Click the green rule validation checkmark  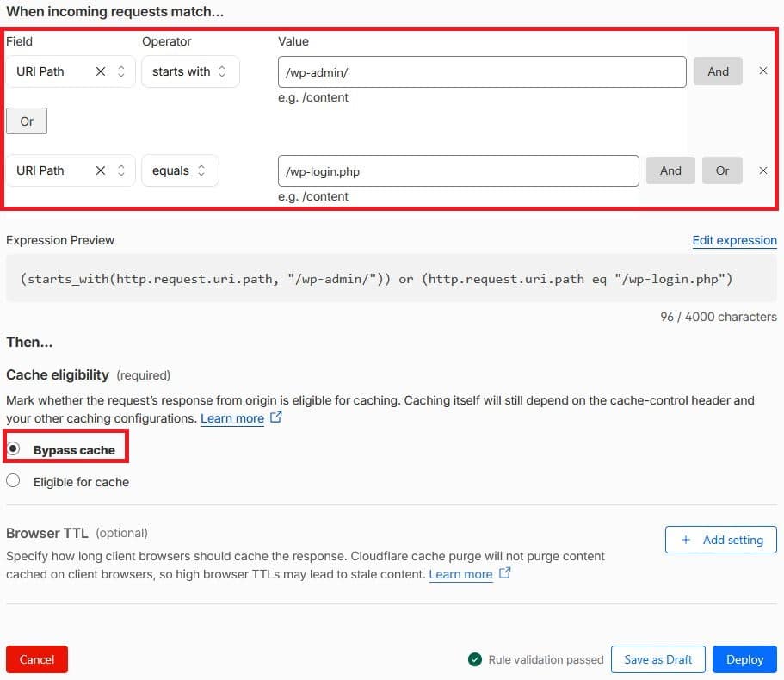click(x=475, y=659)
